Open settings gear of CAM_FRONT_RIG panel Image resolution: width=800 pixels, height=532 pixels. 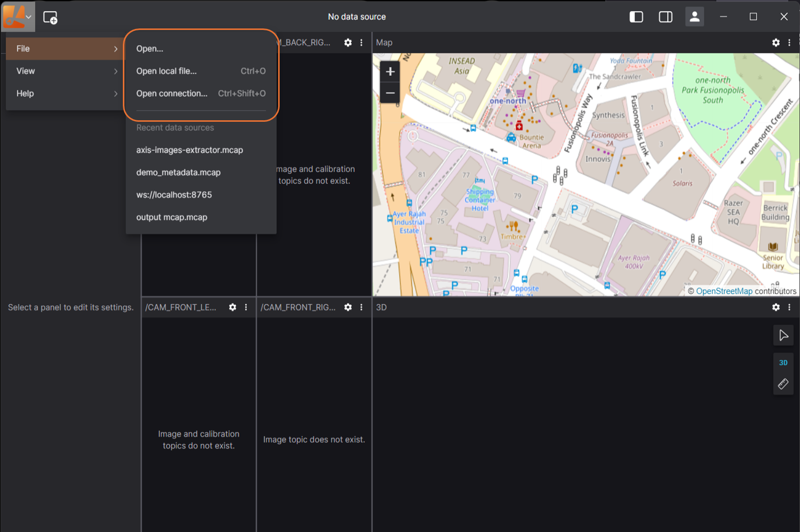[x=348, y=307]
